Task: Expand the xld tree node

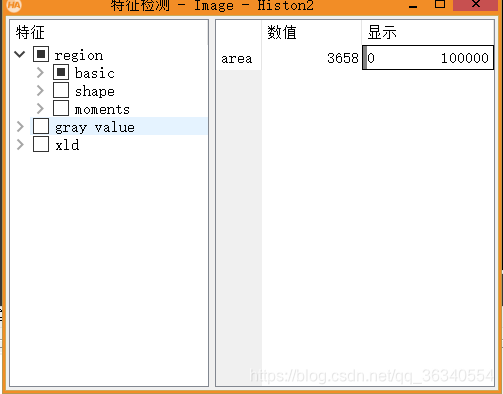Action: 20,144
